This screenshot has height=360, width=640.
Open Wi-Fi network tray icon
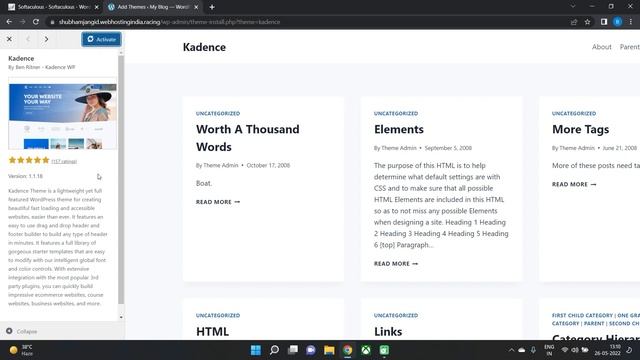tap(564, 350)
